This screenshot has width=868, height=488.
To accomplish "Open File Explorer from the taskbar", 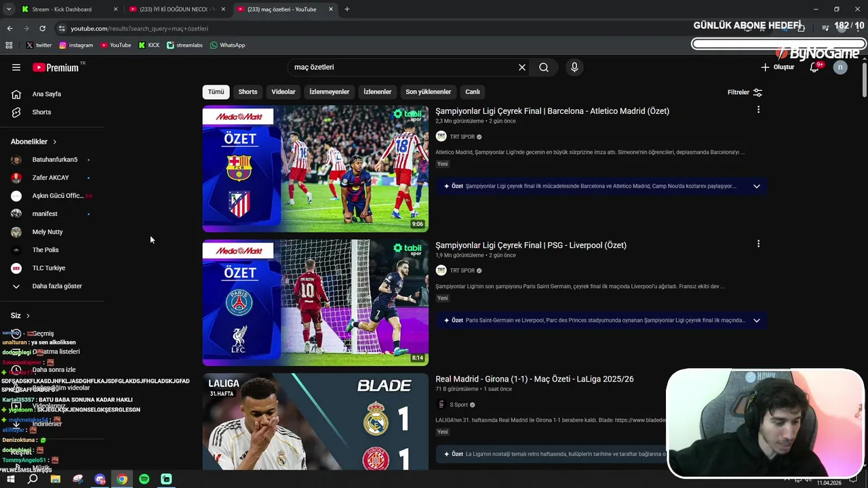I will pos(56,479).
